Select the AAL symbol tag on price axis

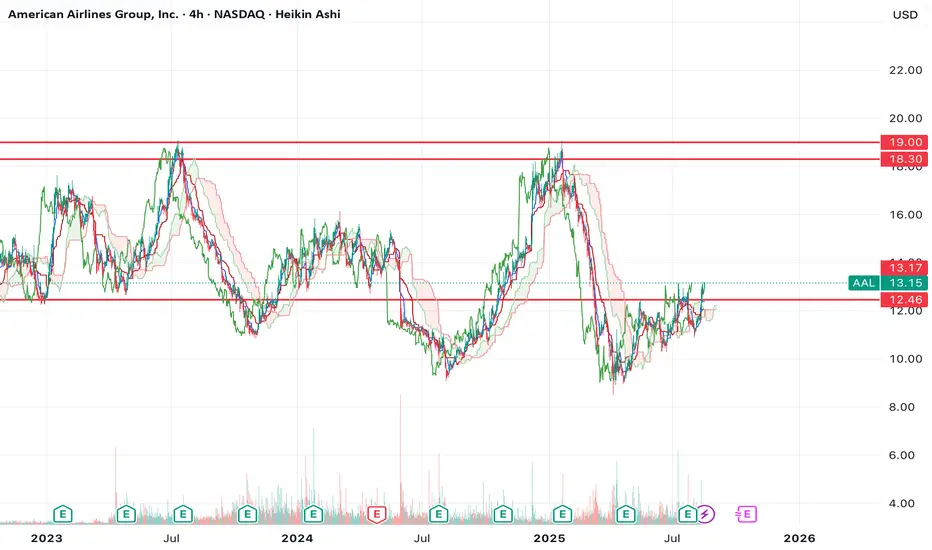pyautogui.click(x=864, y=283)
